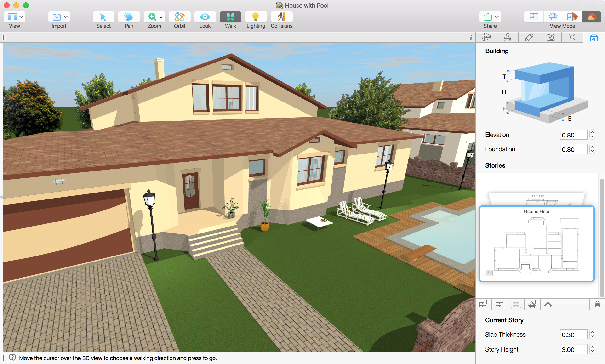The image size is (605, 364).
Task: Increase Elevation value with stepper
Action: coord(592,132)
